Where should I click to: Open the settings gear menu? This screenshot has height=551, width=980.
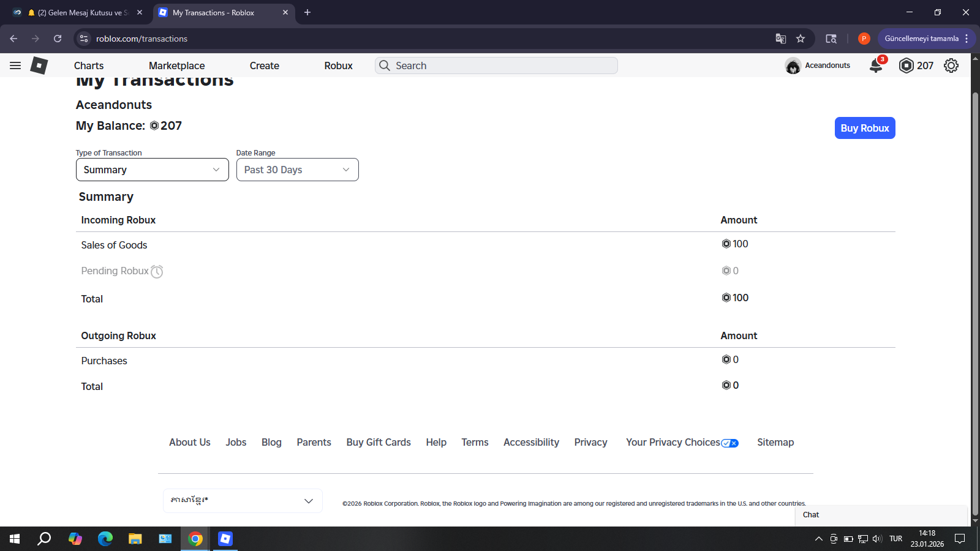coord(951,66)
